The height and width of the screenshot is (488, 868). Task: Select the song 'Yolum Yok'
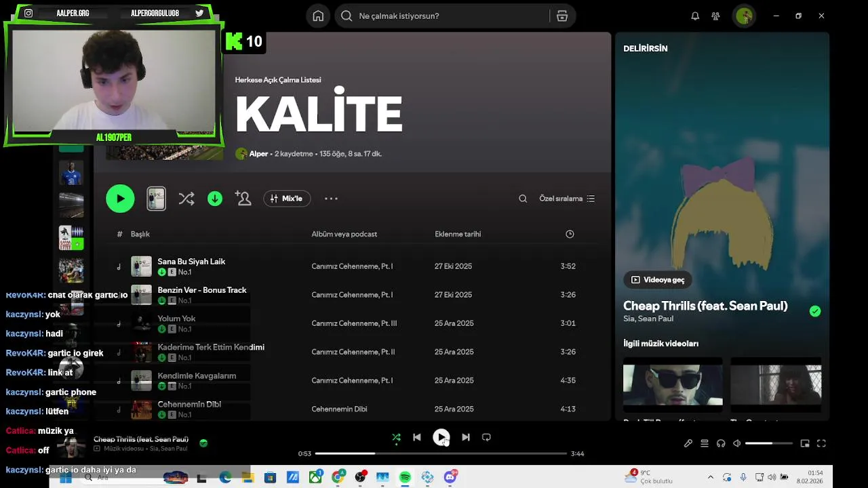[176, 319]
